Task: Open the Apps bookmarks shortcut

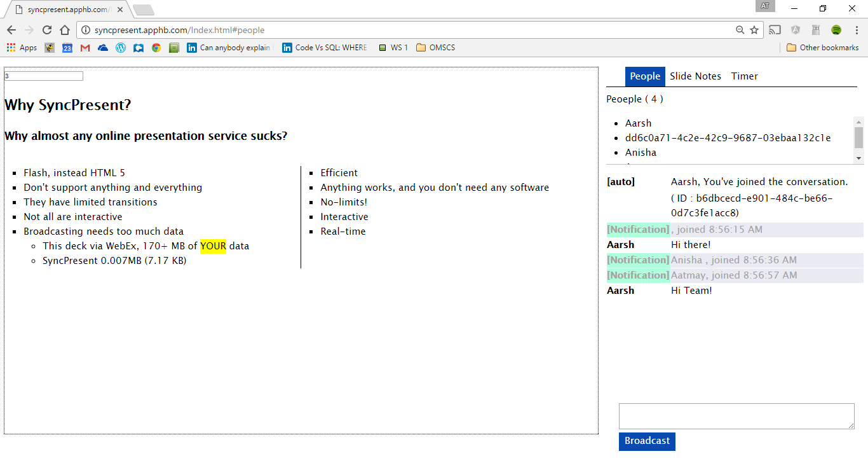Action: [x=22, y=48]
